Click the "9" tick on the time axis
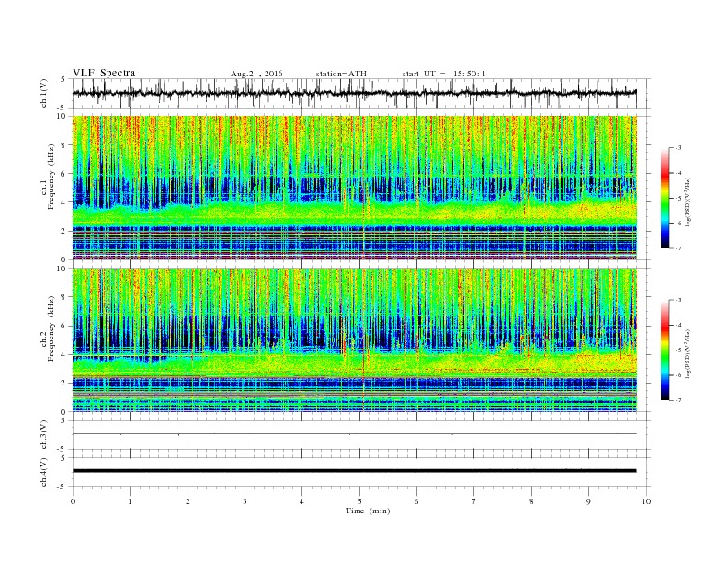Image resolution: width=728 pixels, height=563 pixels. click(588, 501)
